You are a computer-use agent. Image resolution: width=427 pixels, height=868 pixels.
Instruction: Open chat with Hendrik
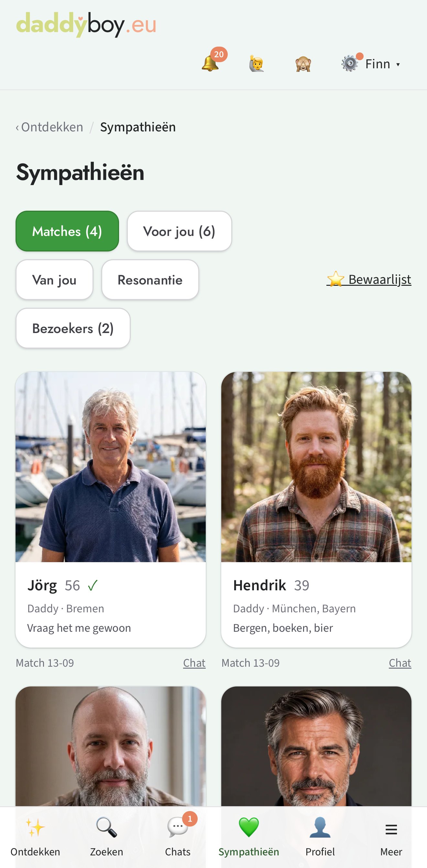click(x=400, y=663)
